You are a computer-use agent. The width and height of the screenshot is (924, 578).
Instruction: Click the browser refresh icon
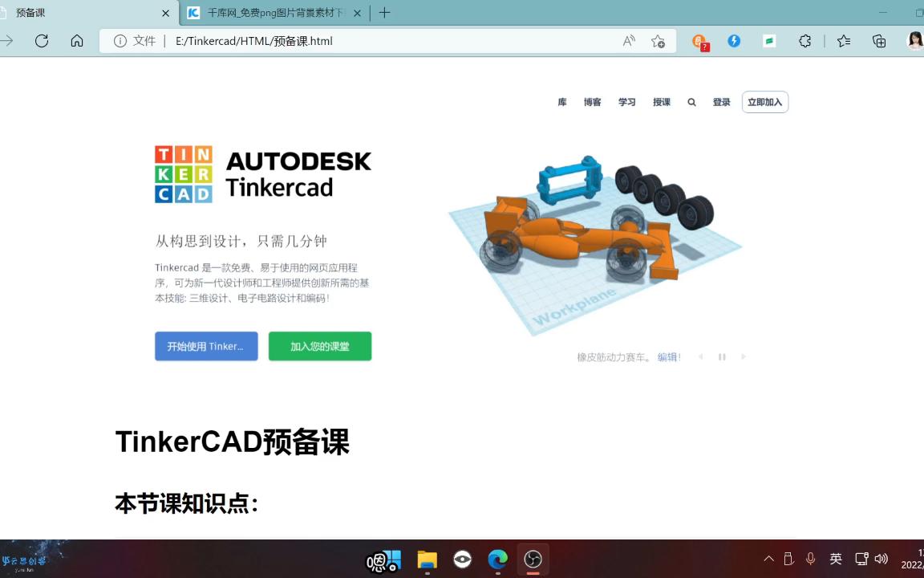pos(41,41)
